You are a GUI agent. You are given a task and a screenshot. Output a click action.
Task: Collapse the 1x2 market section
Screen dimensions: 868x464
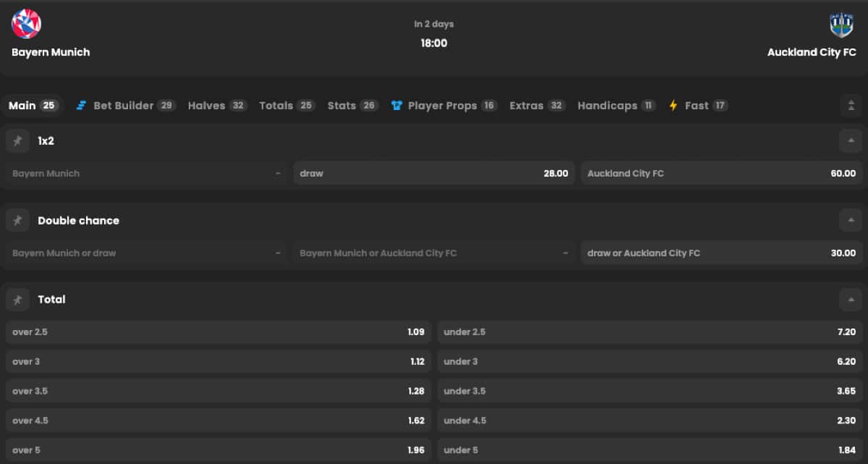click(x=851, y=141)
